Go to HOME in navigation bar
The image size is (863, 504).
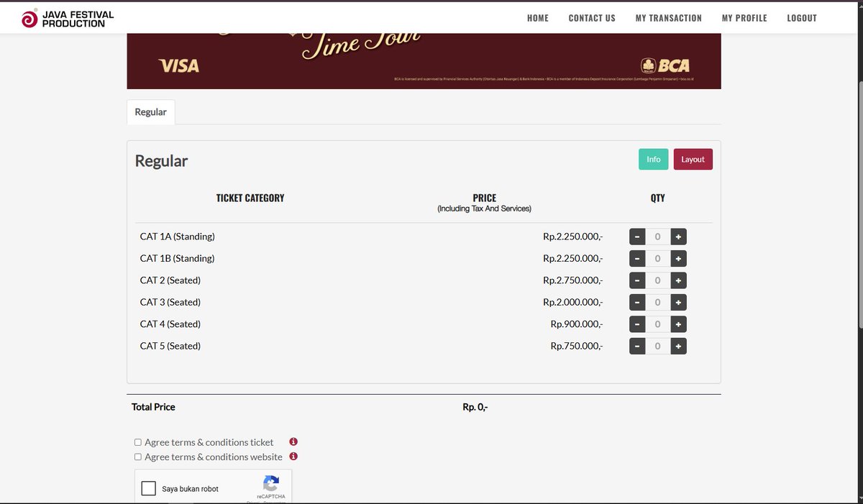pos(538,18)
